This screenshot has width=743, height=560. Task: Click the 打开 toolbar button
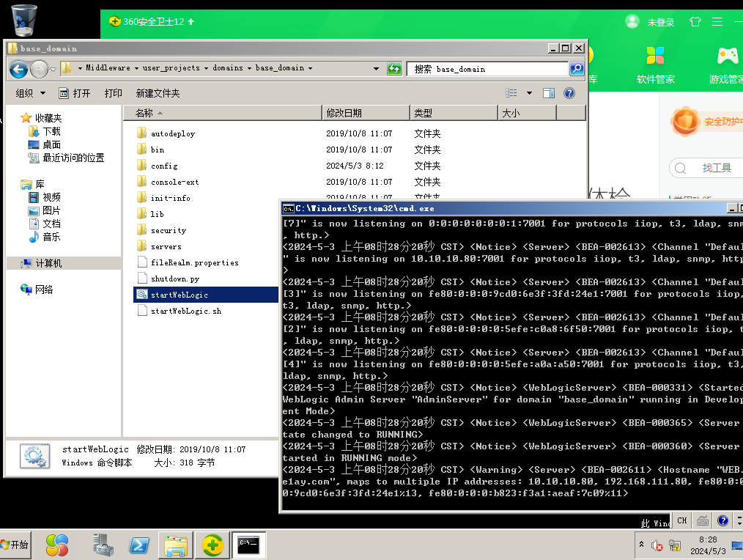point(75,93)
